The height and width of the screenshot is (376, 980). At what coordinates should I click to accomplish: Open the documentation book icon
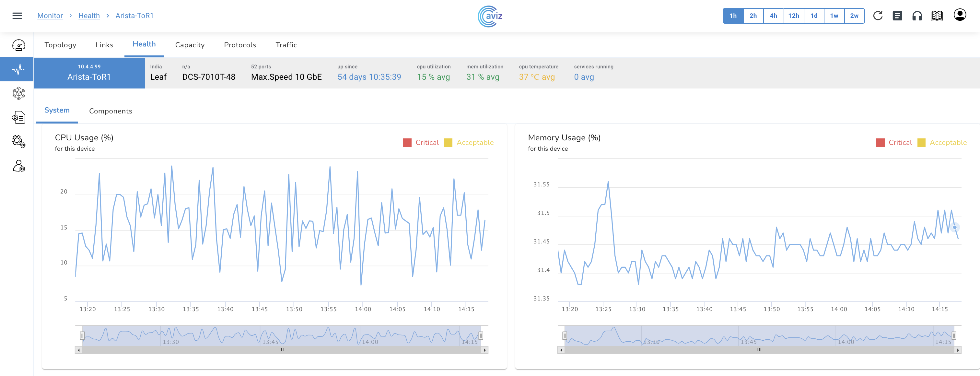937,16
